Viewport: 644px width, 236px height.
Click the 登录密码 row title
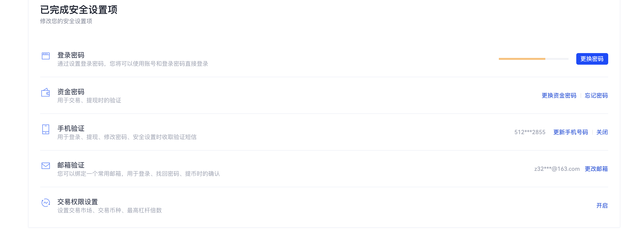pos(71,55)
